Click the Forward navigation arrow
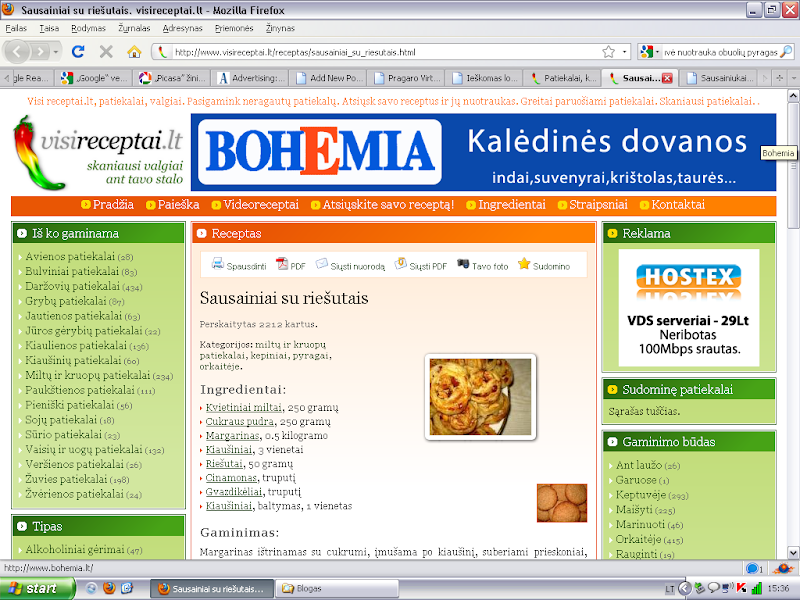Screen dimensions: 800x600 (x=40, y=52)
